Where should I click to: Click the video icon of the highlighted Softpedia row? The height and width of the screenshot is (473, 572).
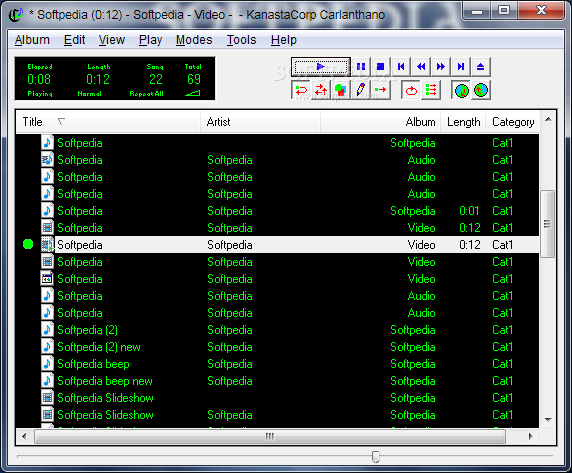point(47,244)
